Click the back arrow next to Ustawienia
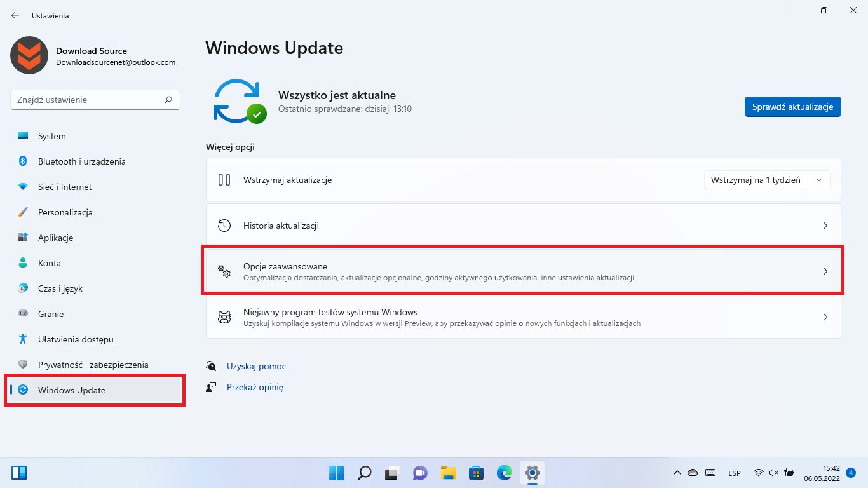Image resolution: width=868 pixels, height=488 pixels. tap(15, 15)
